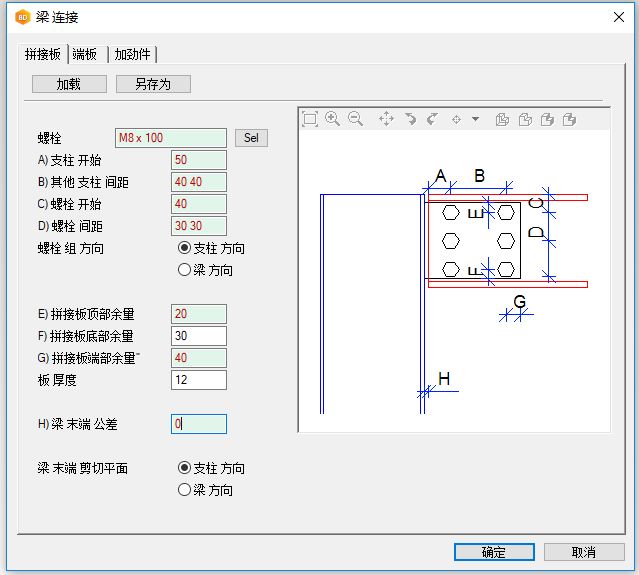Click the 板 厚度 field with 12
The image size is (639, 575).
click(199, 380)
